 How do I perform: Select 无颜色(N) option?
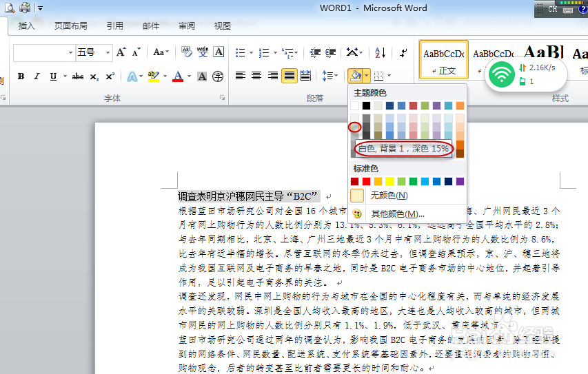[407, 195]
